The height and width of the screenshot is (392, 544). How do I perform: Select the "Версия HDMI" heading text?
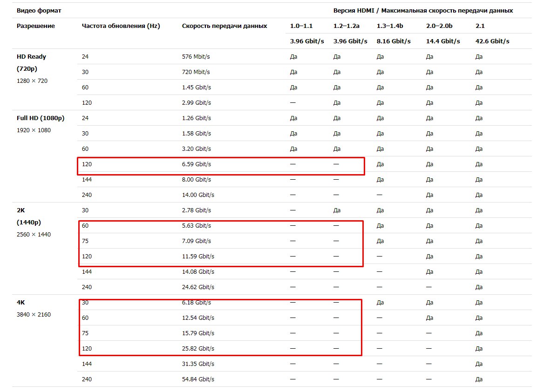click(x=354, y=10)
